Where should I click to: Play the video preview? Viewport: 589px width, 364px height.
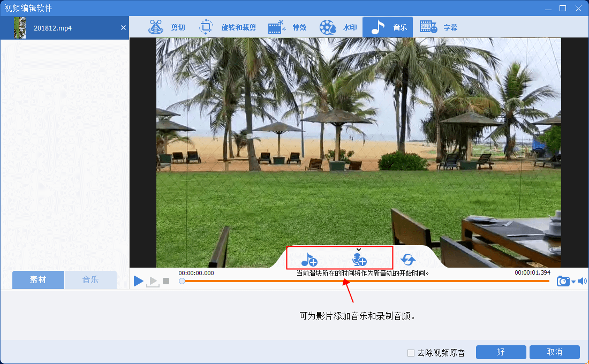[x=138, y=280]
